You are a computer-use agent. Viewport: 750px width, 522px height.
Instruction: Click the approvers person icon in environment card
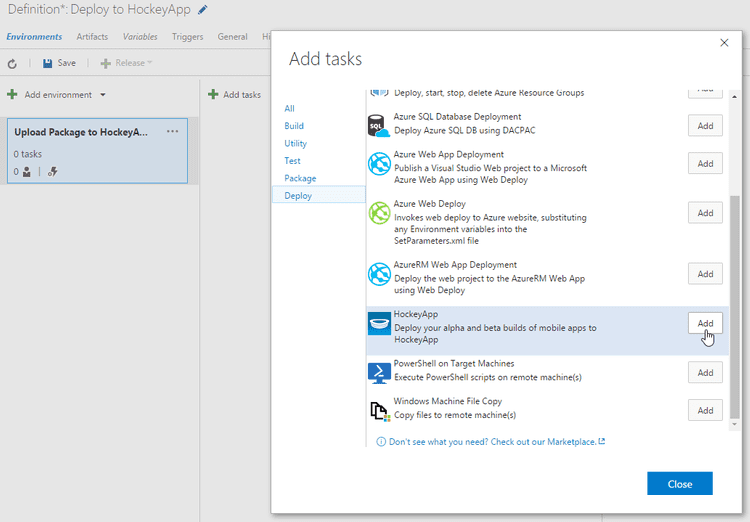point(27,172)
